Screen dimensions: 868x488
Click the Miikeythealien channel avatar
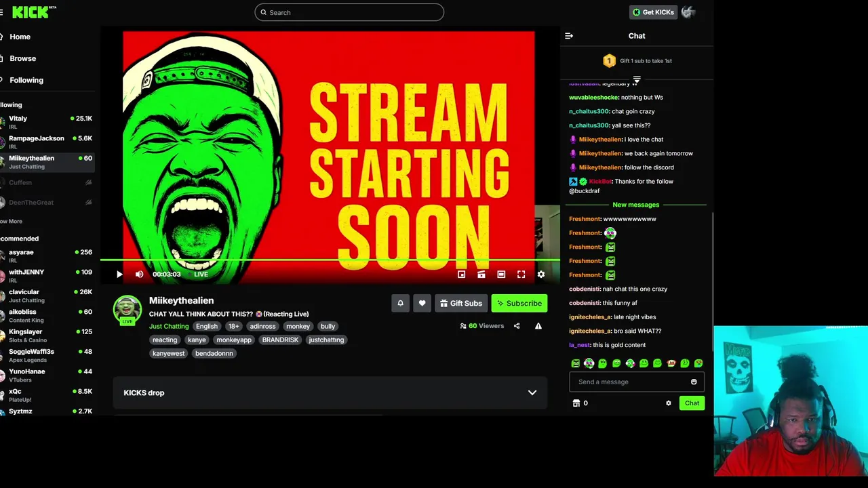(127, 309)
